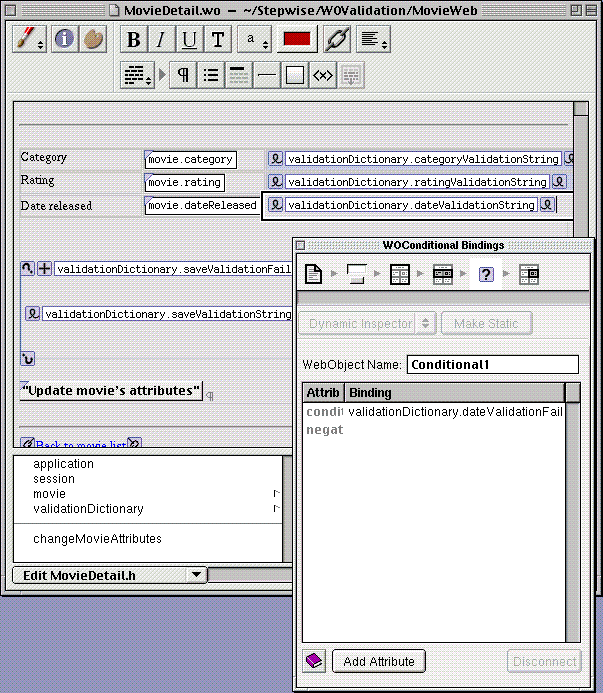This screenshot has width=603, height=693.
Task: Select the conditional question mark icon
Action: pos(486,274)
